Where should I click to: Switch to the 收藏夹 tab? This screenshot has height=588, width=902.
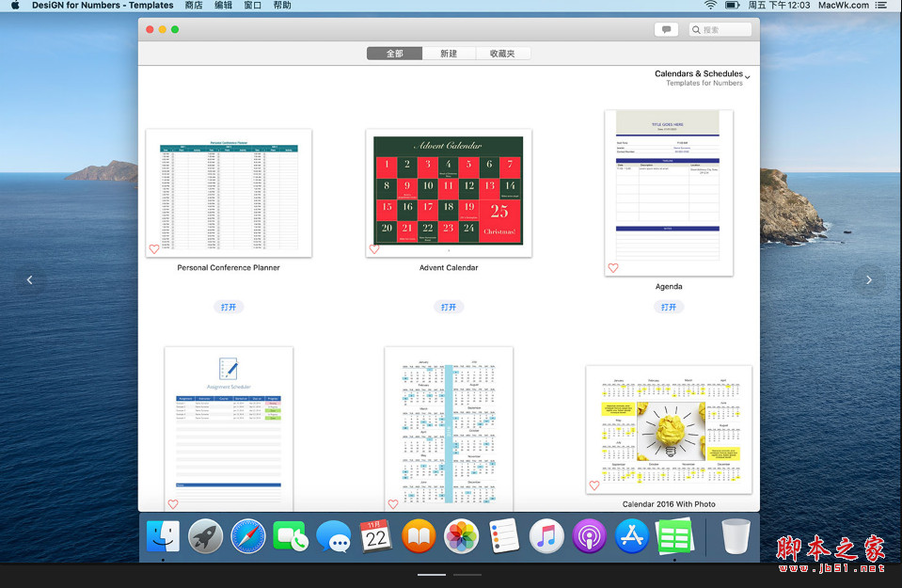coord(502,54)
